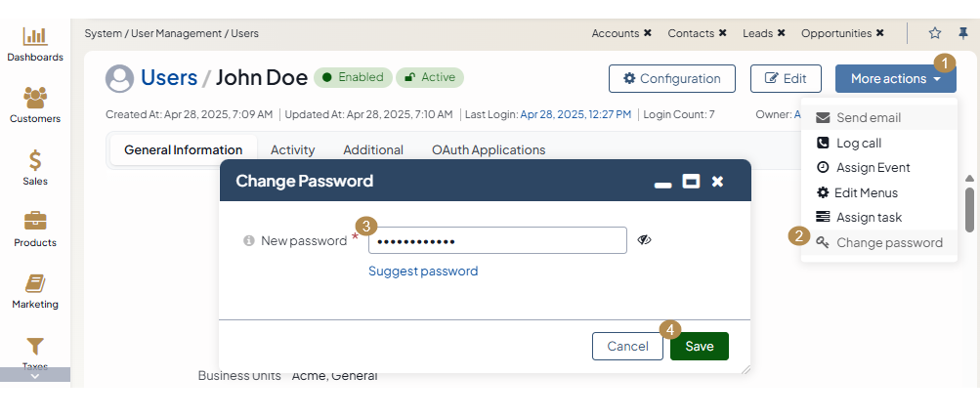The width and height of the screenshot is (980, 418).
Task: Maximize the Change Password dialog
Action: [x=691, y=181]
